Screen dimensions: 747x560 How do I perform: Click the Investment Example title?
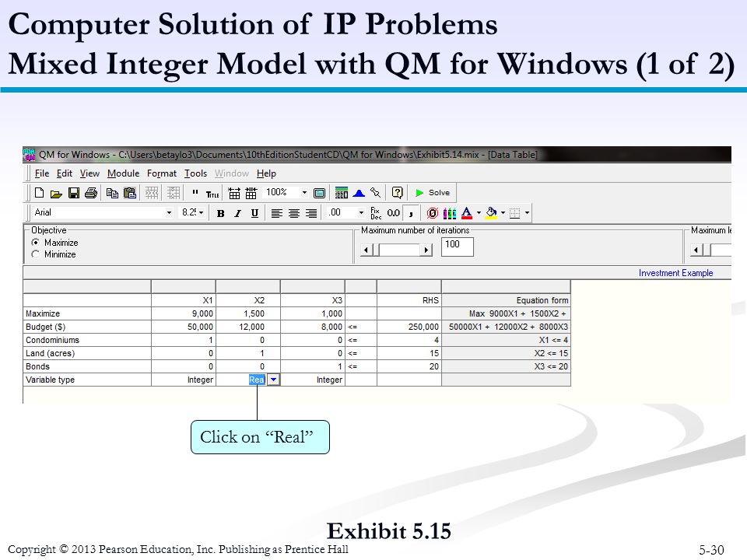(x=675, y=273)
